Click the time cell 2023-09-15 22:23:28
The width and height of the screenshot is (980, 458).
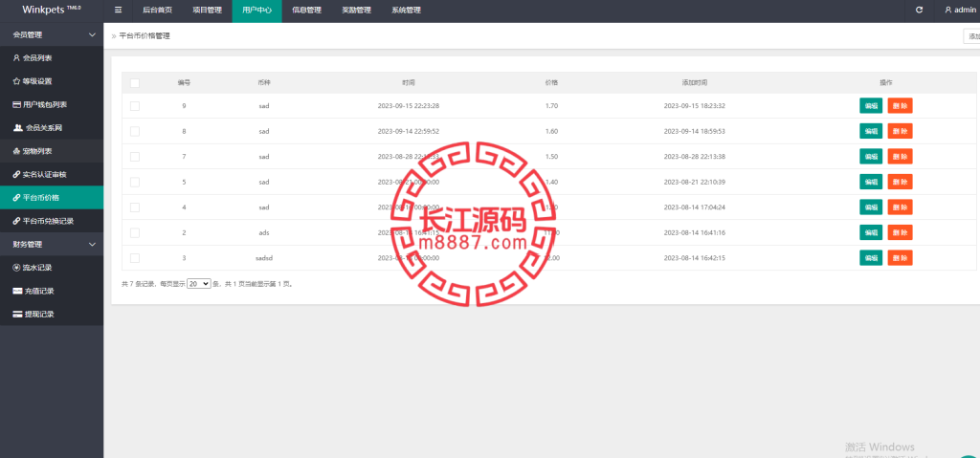coord(409,105)
